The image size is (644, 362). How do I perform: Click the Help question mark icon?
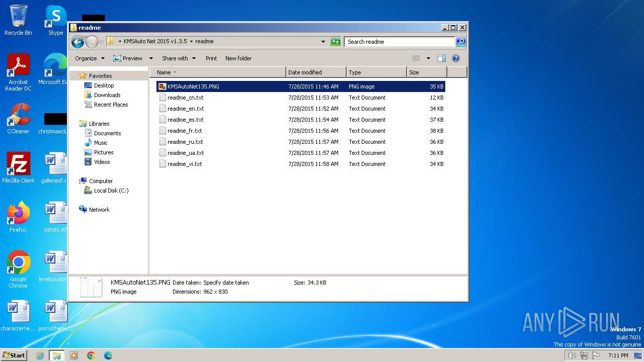click(x=456, y=58)
